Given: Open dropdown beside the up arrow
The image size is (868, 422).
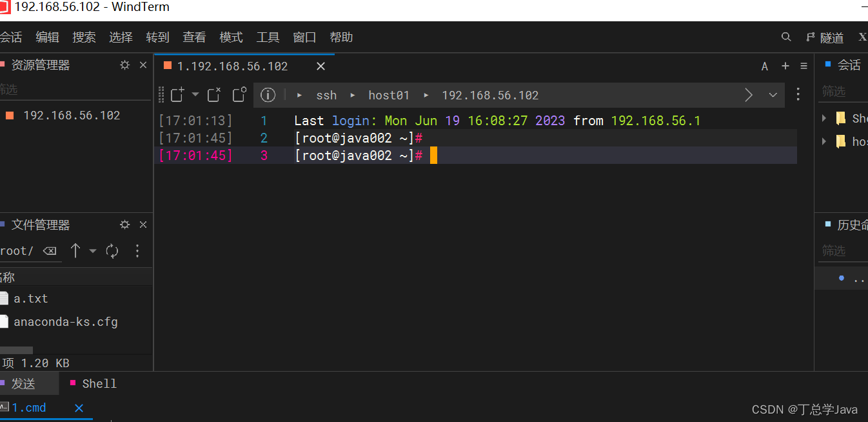Looking at the screenshot, I should coord(93,251).
